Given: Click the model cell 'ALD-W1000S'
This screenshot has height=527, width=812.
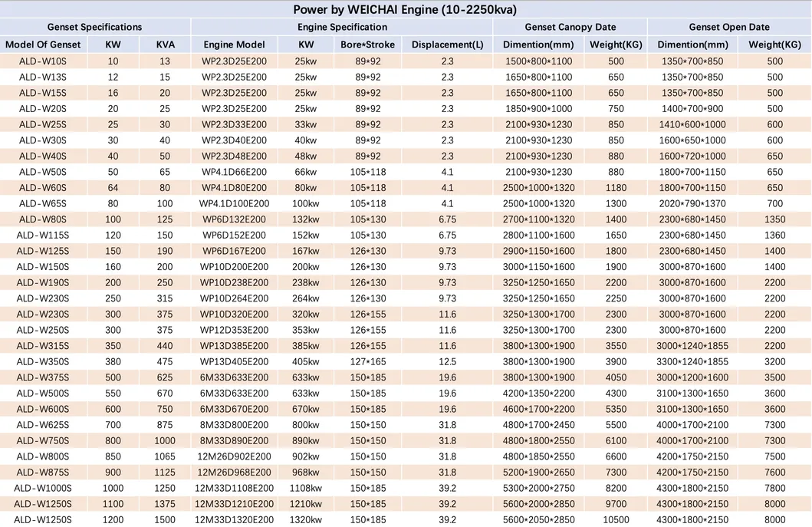Looking at the screenshot, I should click(43, 488).
